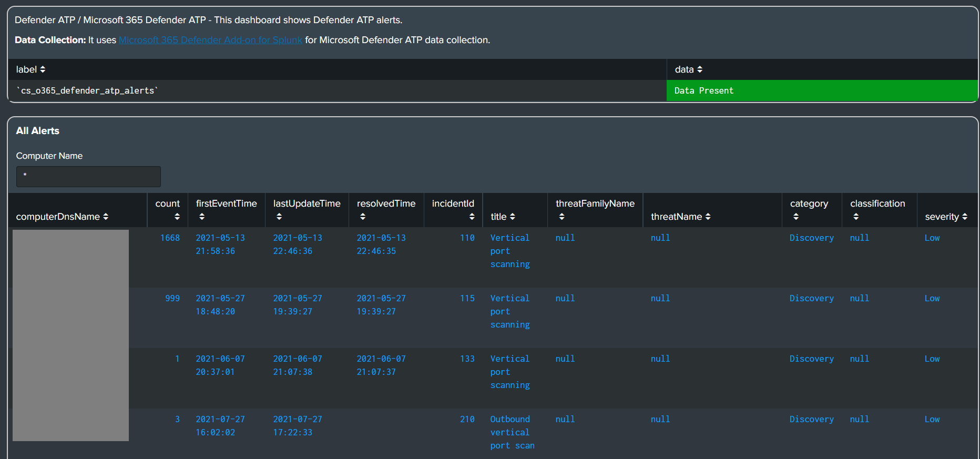Image resolution: width=980 pixels, height=459 pixels.
Task: Click incidentId 115
Action: click(467, 298)
